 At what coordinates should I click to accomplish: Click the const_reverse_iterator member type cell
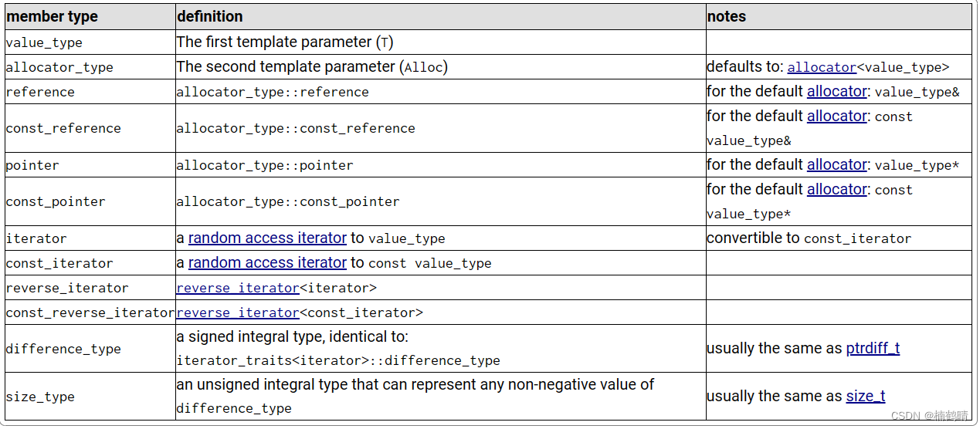point(90,313)
